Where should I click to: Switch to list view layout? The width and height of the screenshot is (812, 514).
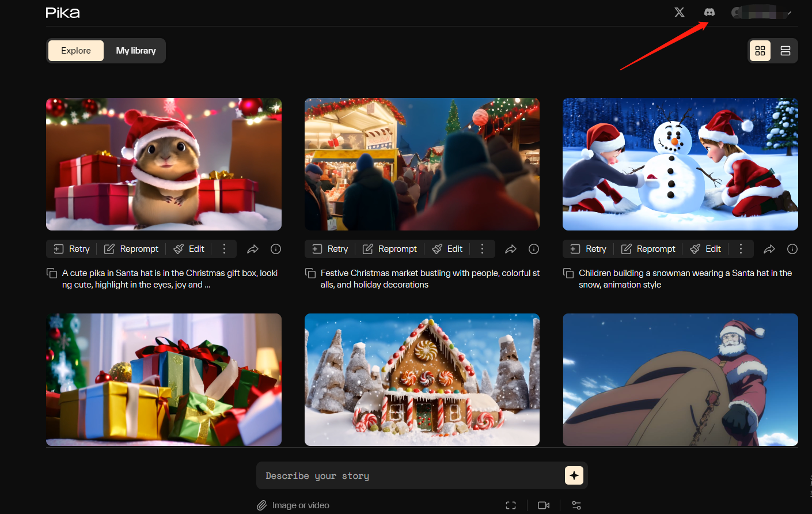pyautogui.click(x=785, y=51)
